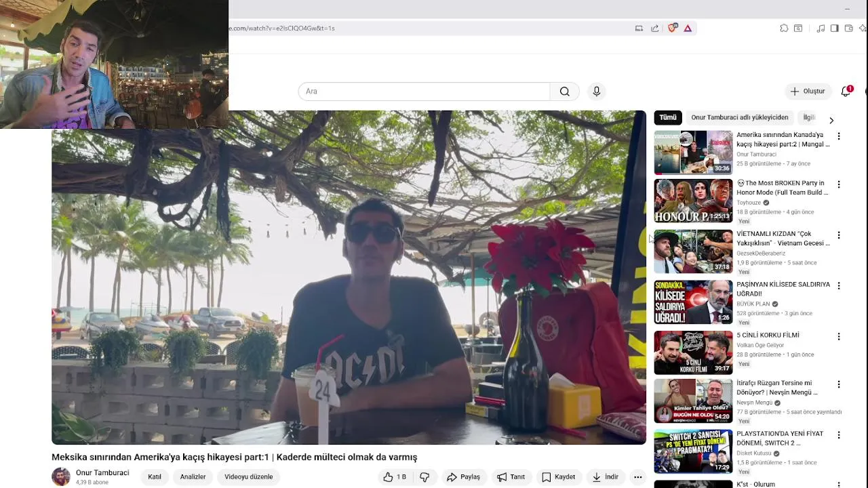Open Disket Kutusu channel link
The width and height of the screenshot is (868, 488).
pos(753,453)
